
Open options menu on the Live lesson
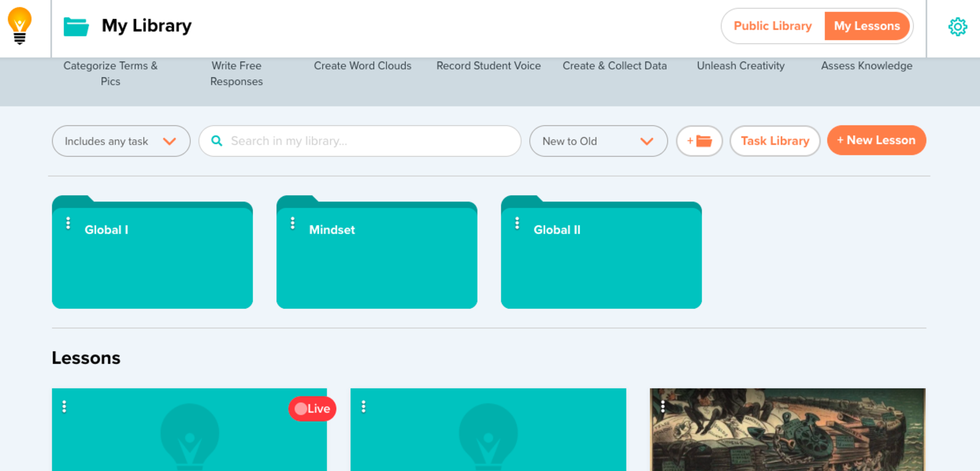(64, 407)
